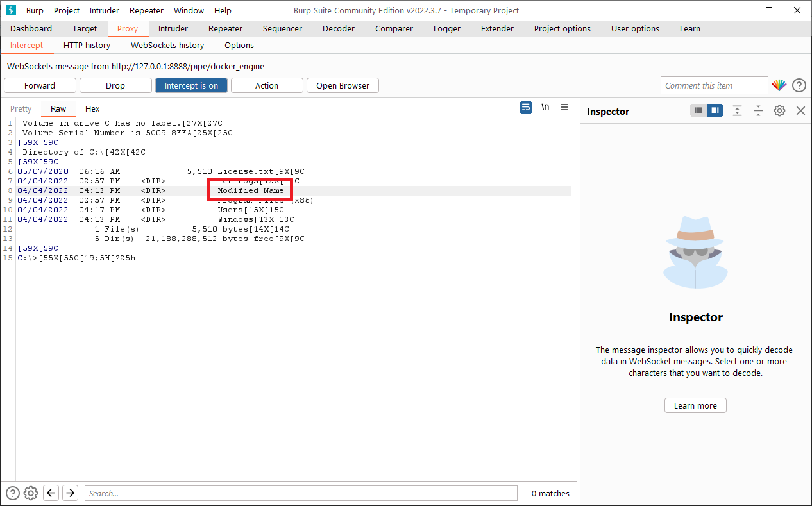
Task: Click the Windows[13X[13C directory line
Action: 156,219
